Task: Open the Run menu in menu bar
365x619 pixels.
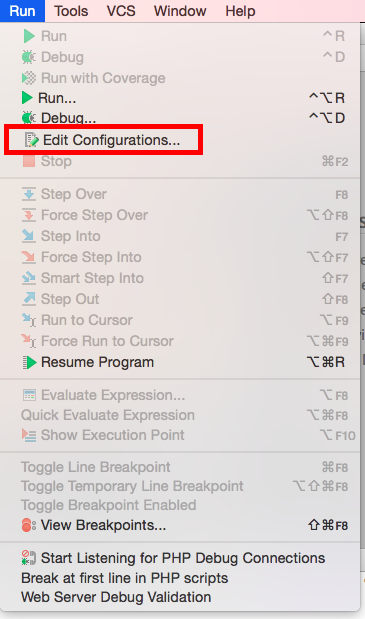Action: coord(22,11)
